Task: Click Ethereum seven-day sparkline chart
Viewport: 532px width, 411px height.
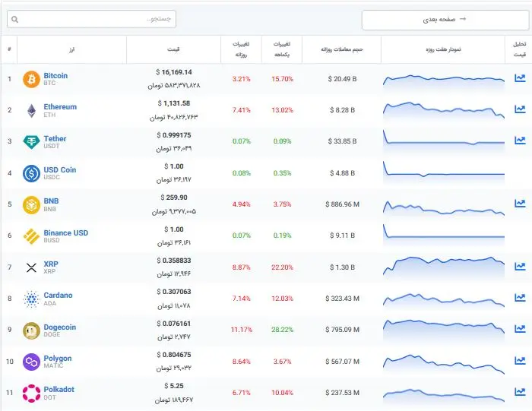Action: [x=444, y=111]
